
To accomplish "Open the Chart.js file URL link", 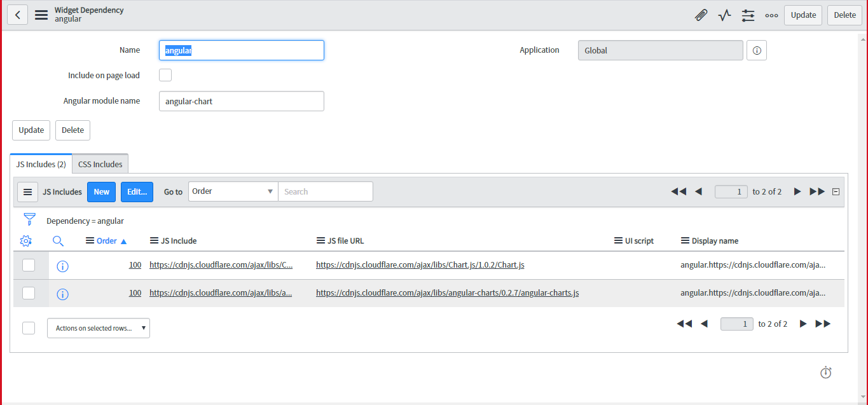I will pos(420,264).
